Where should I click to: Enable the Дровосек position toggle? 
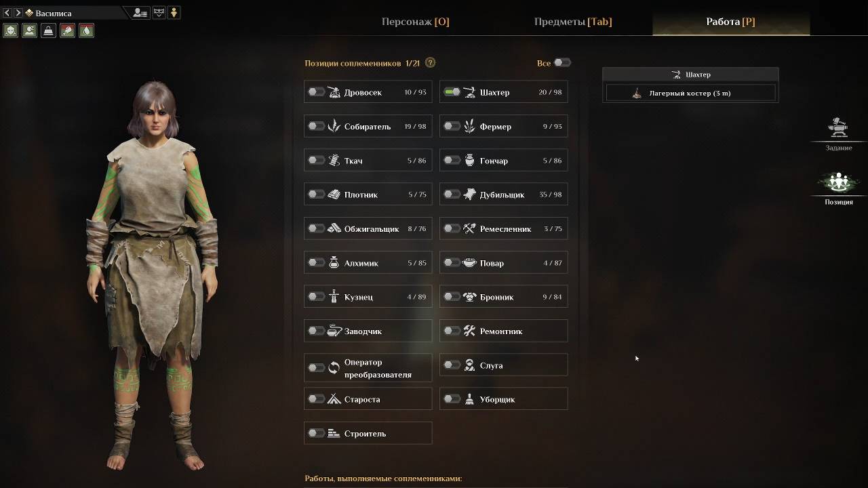coord(316,92)
